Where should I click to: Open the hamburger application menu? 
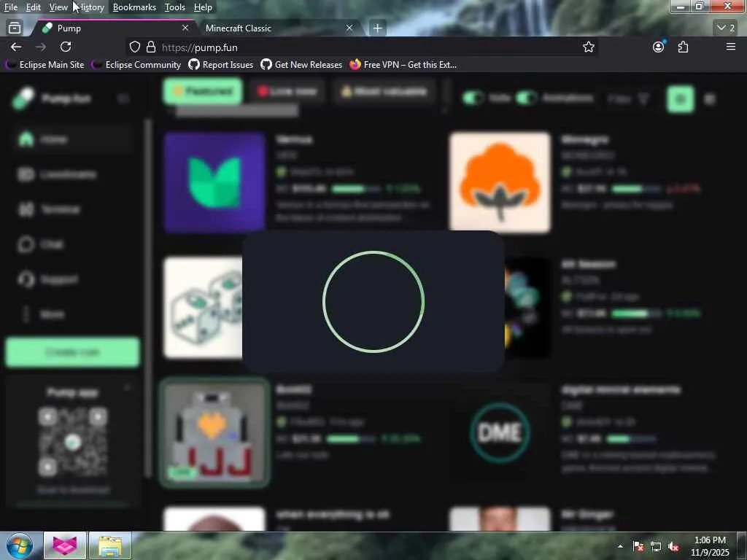pos(730,47)
